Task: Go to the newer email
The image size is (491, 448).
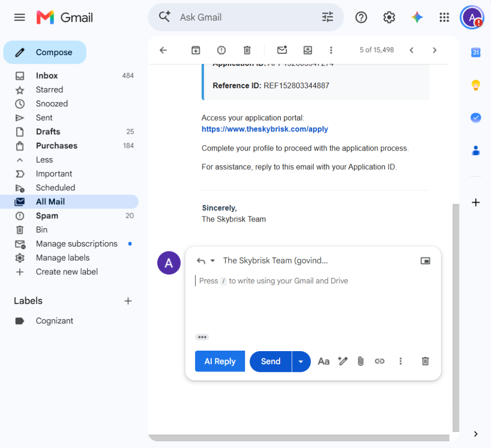Action: [411, 50]
